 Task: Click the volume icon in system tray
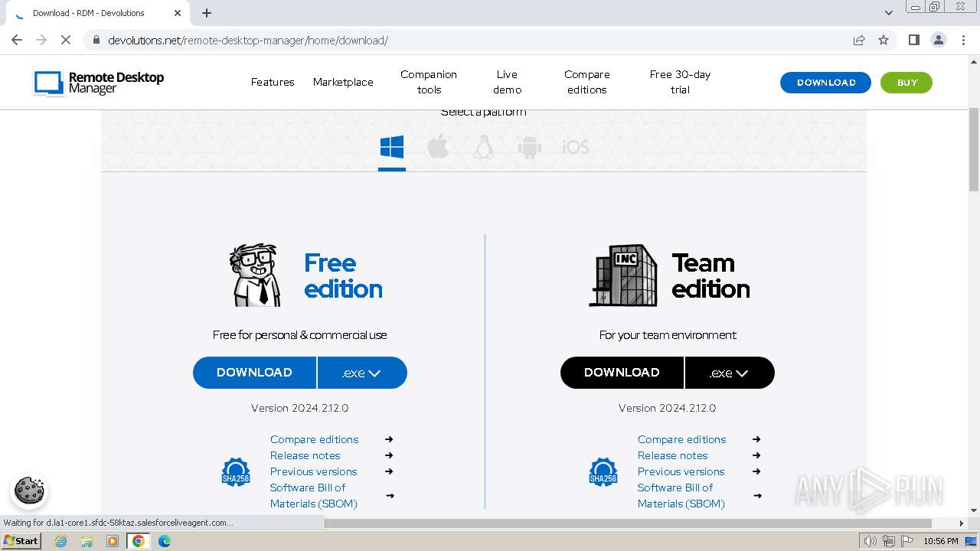870,541
